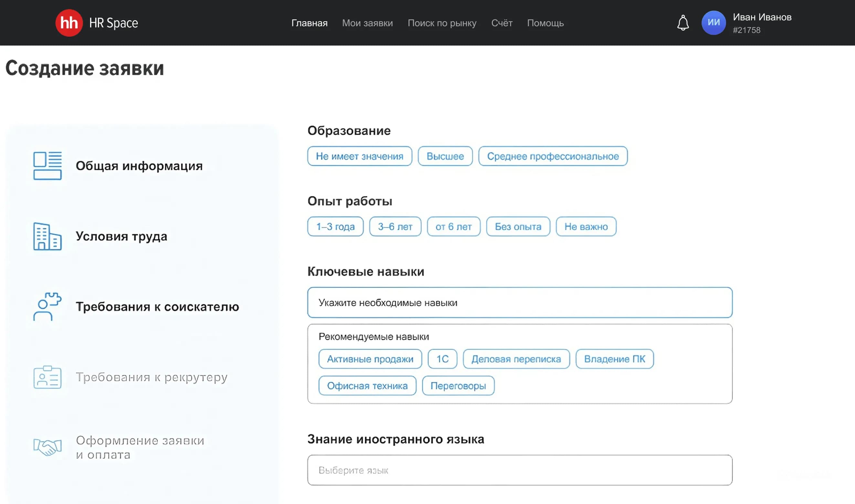Image resolution: width=855 pixels, height=504 pixels.
Task: Click the hh HR Space logo
Action: tap(97, 23)
